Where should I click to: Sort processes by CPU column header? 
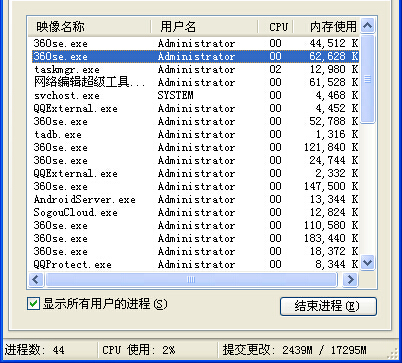[x=275, y=26]
